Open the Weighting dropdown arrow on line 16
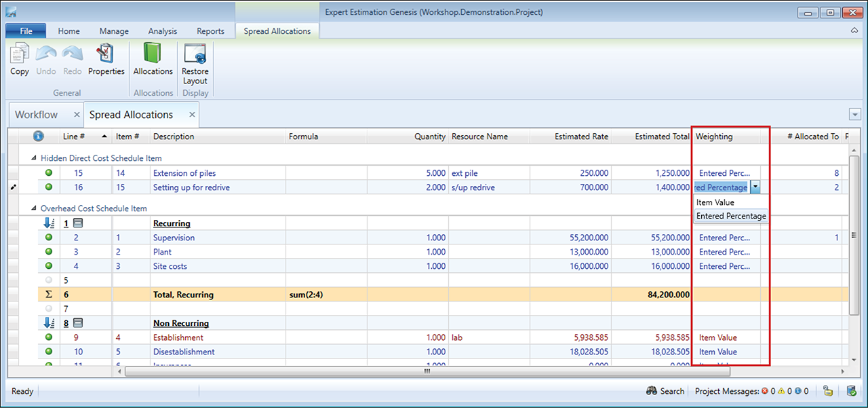 tap(755, 187)
